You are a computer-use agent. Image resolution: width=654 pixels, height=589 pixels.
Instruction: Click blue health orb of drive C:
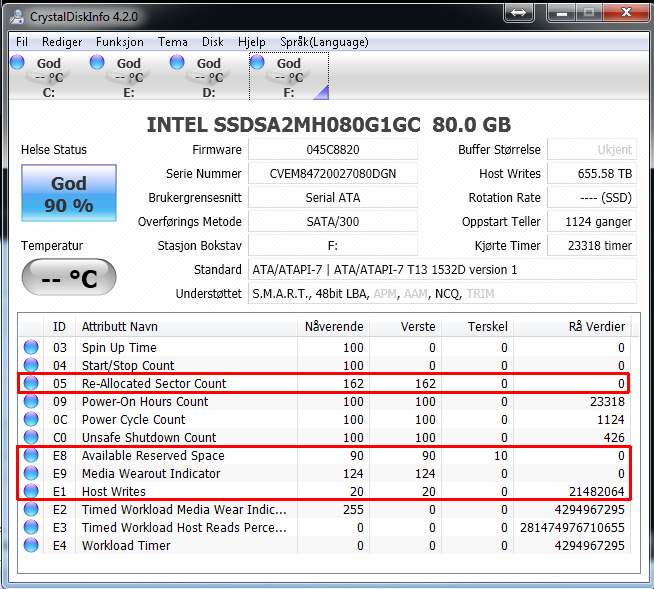click(x=18, y=62)
